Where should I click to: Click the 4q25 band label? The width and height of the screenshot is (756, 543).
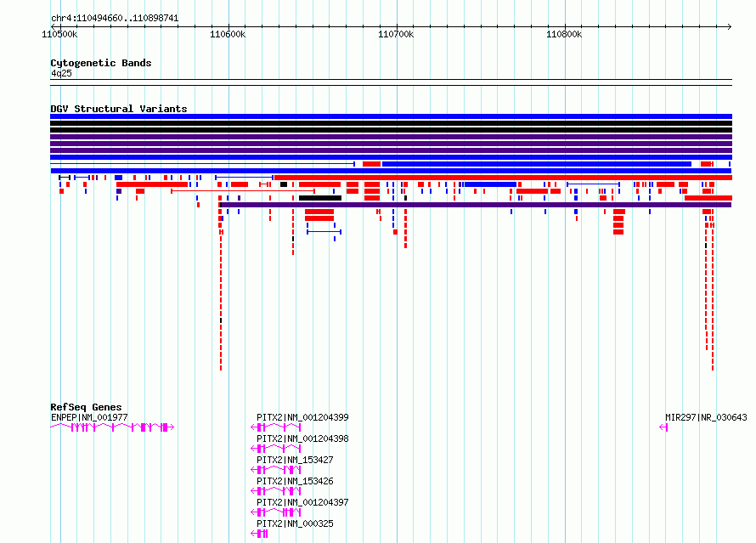point(61,73)
